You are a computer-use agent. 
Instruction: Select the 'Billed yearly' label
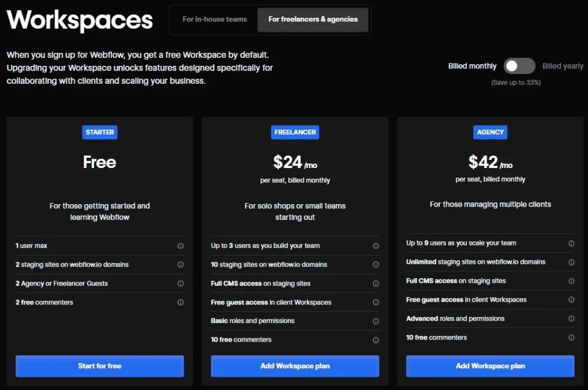click(563, 66)
